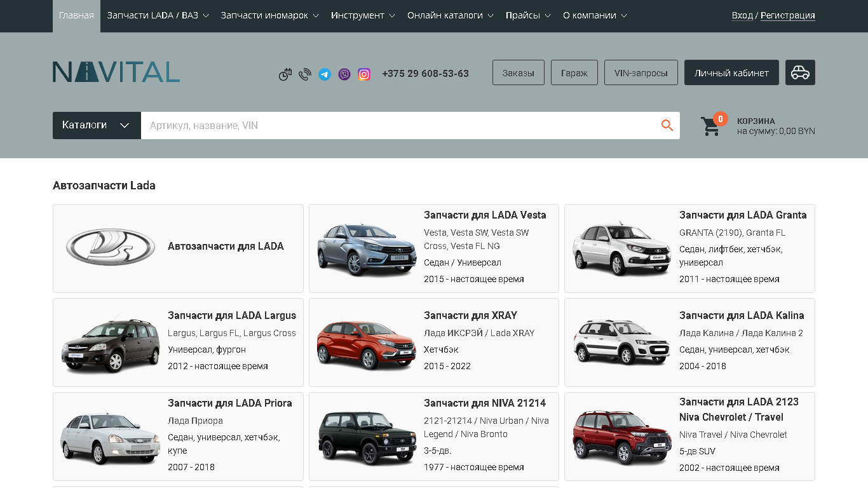868x488 pixels.
Task: Click the LADA emblem logo
Action: [111, 247]
